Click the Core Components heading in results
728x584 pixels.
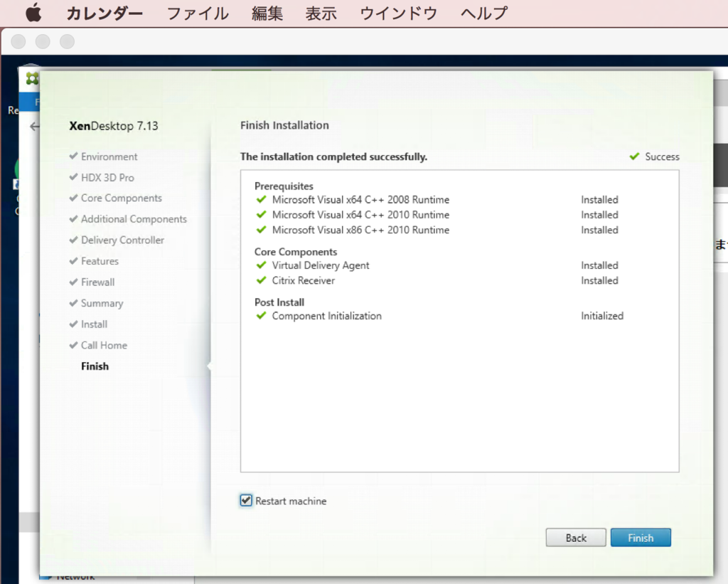tap(295, 252)
